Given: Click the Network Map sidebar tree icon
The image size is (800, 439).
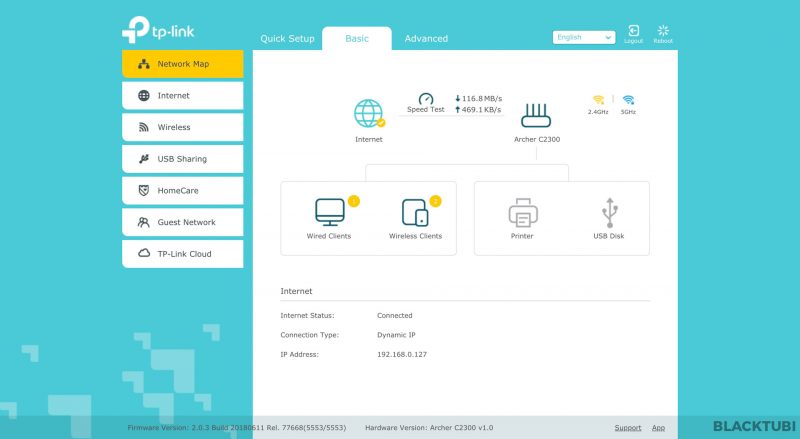Looking at the screenshot, I should pos(144,64).
